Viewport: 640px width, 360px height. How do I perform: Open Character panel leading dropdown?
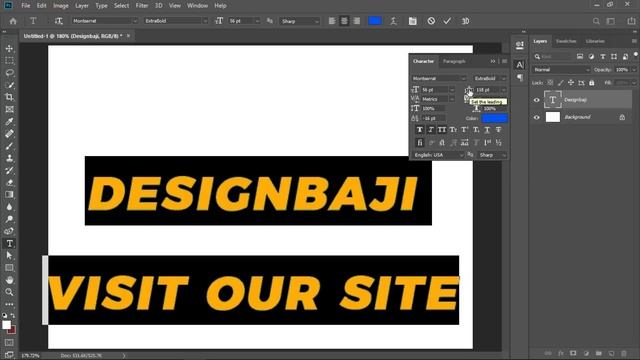[504, 90]
